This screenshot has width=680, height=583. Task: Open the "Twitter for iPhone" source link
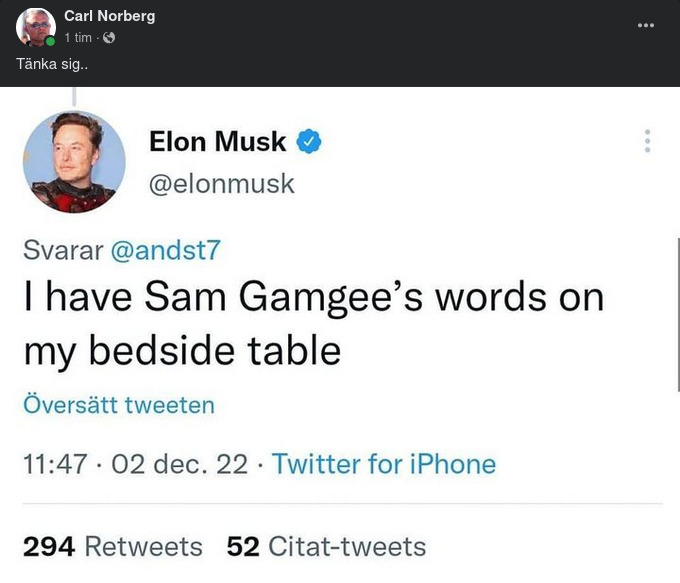(383, 464)
